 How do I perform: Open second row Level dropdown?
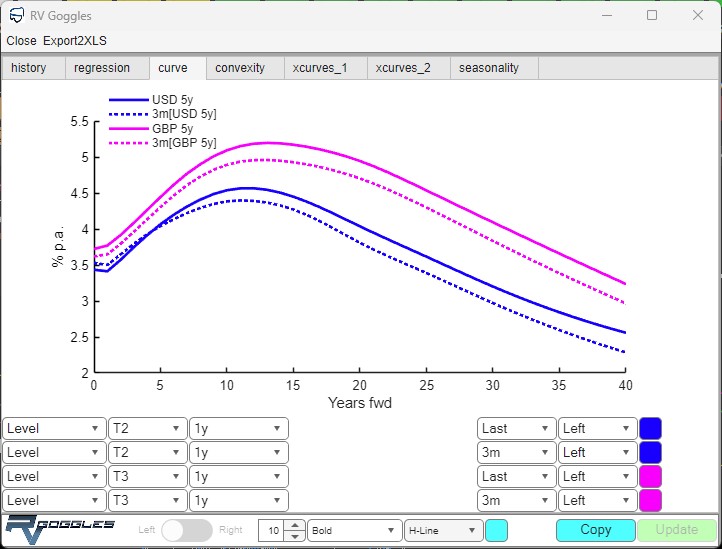pyautogui.click(x=54, y=452)
